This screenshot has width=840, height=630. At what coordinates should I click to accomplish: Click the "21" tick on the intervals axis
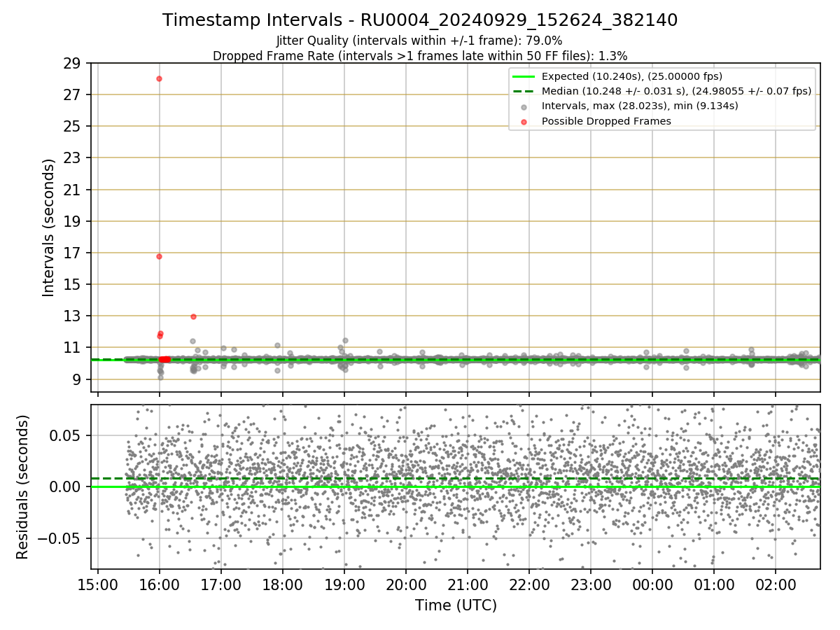(73, 190)
